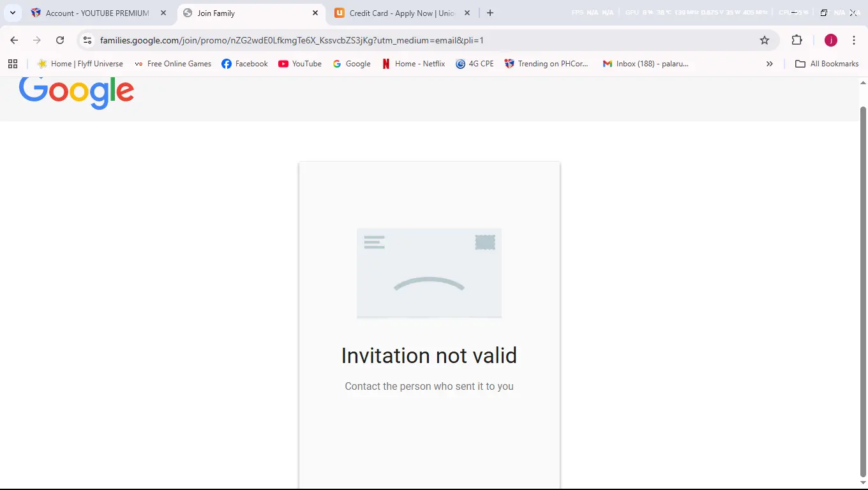Open a new browser tab

point(490,13)
